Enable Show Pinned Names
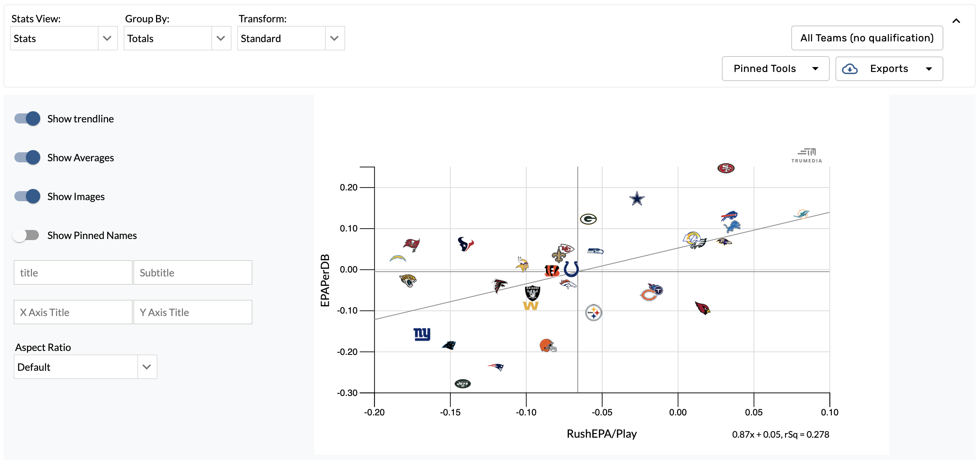The height and width of the screenshot is (460, 980). [27, 235]
